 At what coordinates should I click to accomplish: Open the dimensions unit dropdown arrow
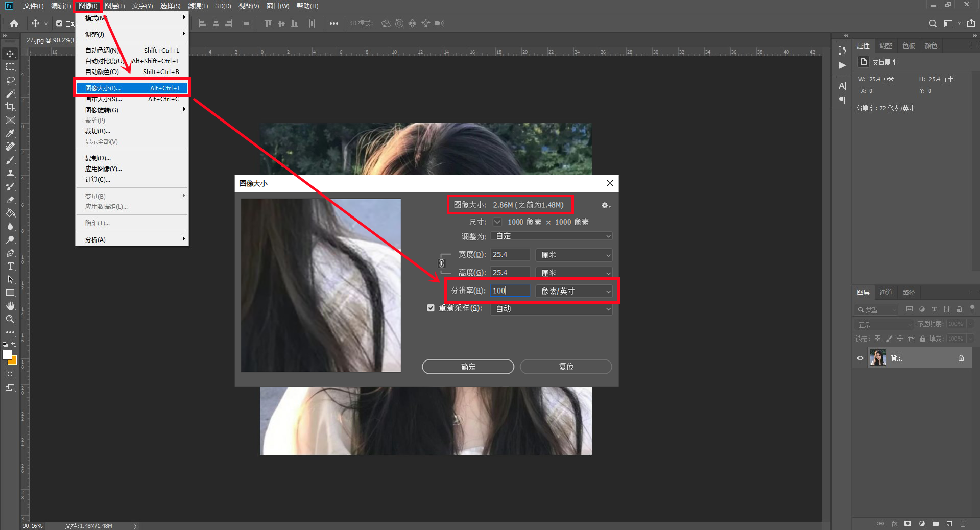click(x=497, y=222)
